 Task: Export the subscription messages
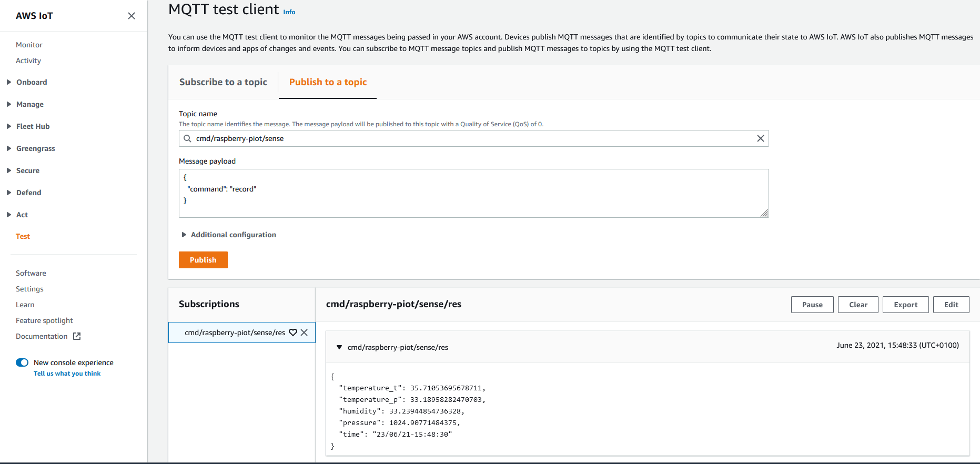click(905, 305)
